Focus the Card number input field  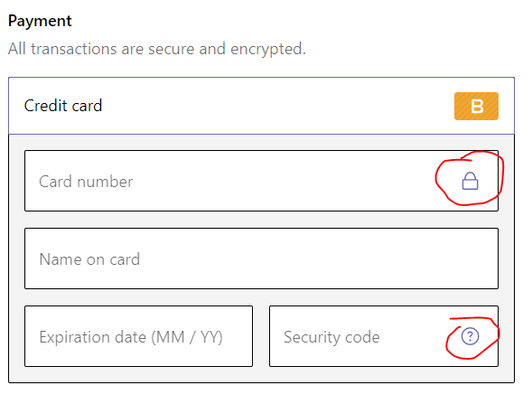tap(261, 181)
